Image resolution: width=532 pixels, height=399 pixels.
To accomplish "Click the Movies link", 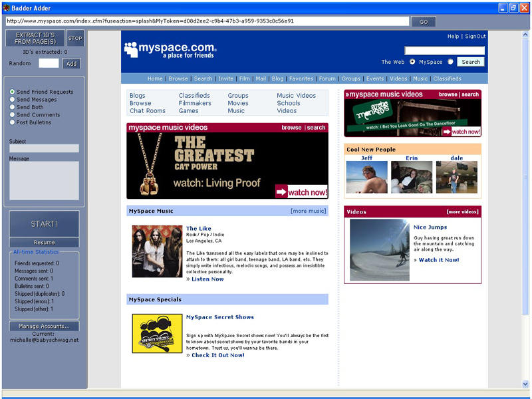I will click(x=238, y=103).
